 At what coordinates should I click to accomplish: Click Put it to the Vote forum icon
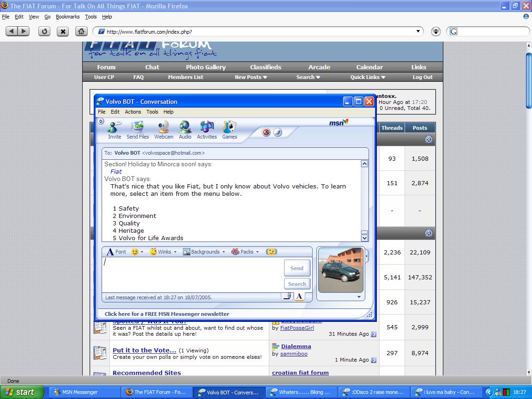point(100,353)
